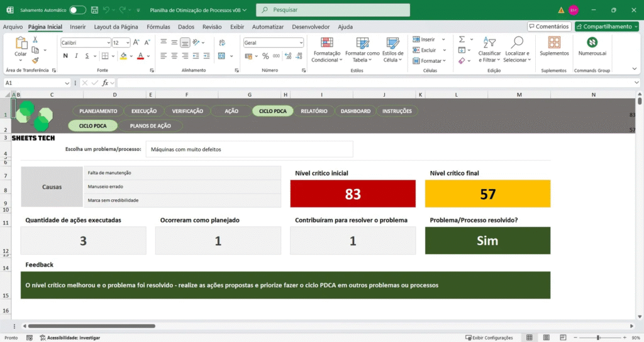Toggle bold formatting with N button
Viewport: 644px width, 342px height.
(65, 56)
